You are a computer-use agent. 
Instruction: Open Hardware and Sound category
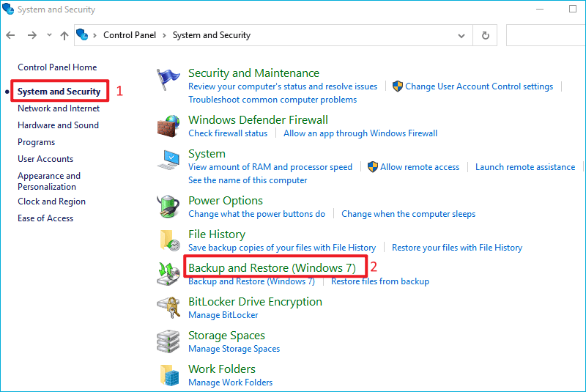[59, 125]
